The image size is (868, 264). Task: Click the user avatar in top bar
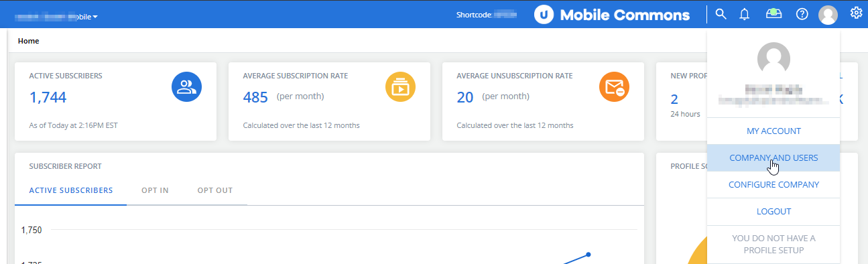click(x=828, y=14)
